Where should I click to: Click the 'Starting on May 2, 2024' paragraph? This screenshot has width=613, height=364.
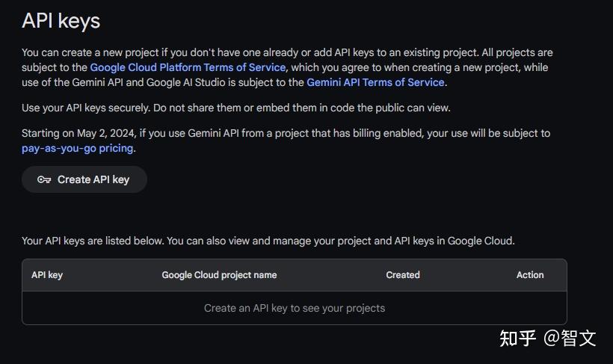(286, 141)
